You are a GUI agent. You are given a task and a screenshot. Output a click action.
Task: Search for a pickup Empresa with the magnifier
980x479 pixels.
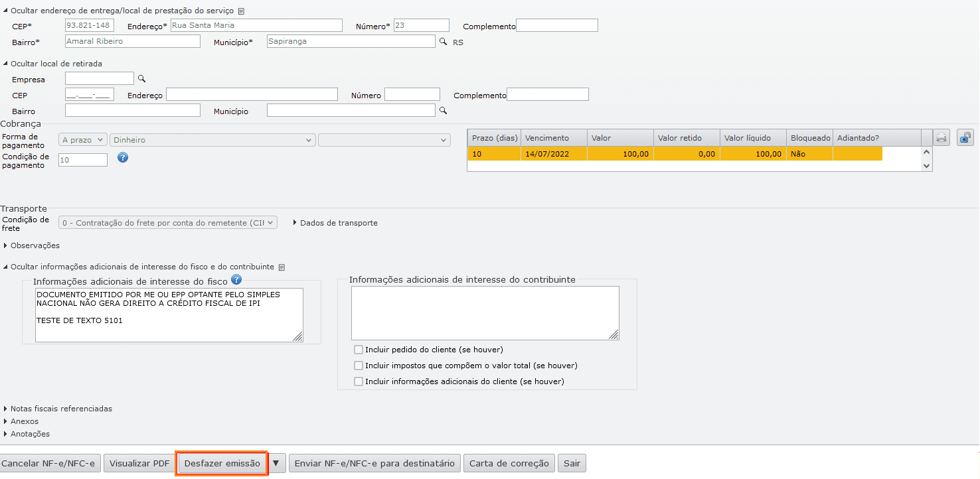point(141,78)
